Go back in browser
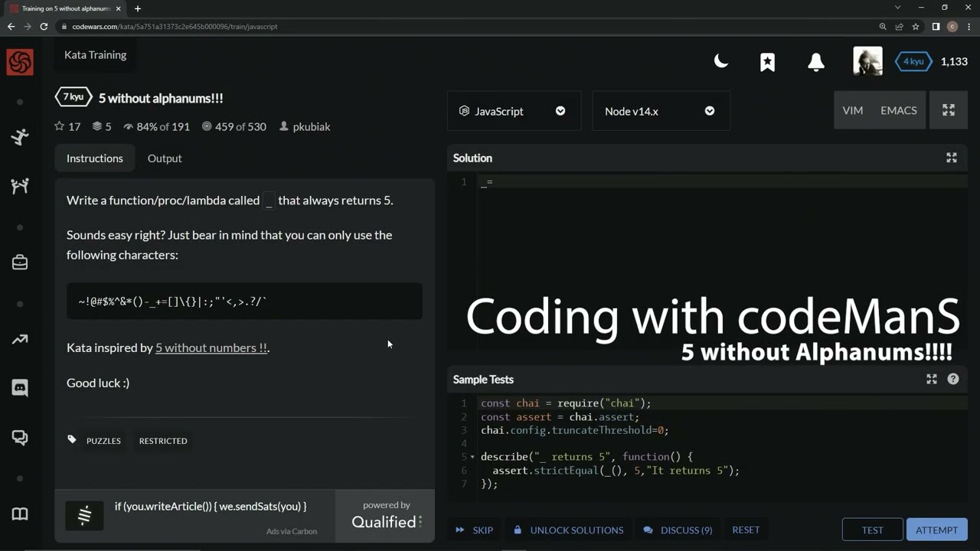Screen dimensions: 980x551 tap(11, 26)
